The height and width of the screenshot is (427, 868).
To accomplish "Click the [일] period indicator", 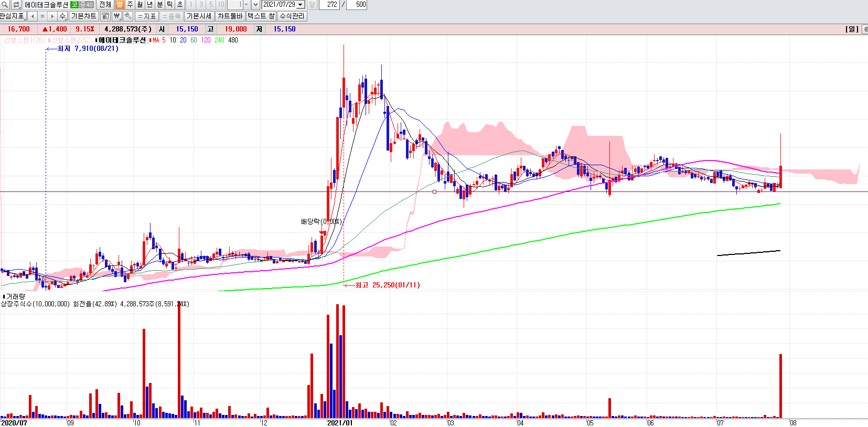I will (852, 29).
